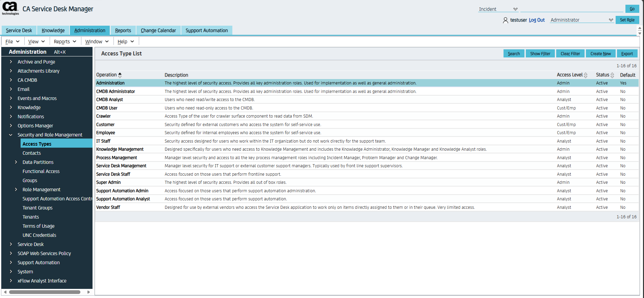Screen dimensions: 644x298
Task: Click the left arrow of sidebar scrollbar
Action: pos(5,292)
